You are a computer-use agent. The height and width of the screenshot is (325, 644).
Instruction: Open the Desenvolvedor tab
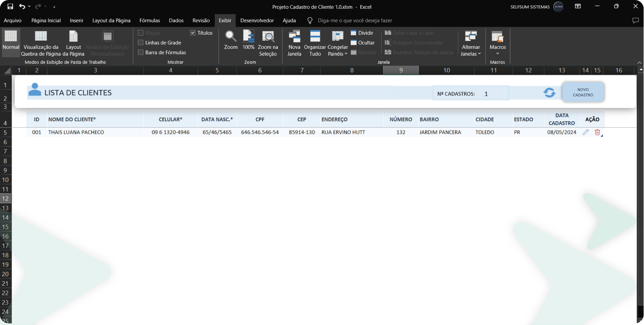tap(257, 20)
